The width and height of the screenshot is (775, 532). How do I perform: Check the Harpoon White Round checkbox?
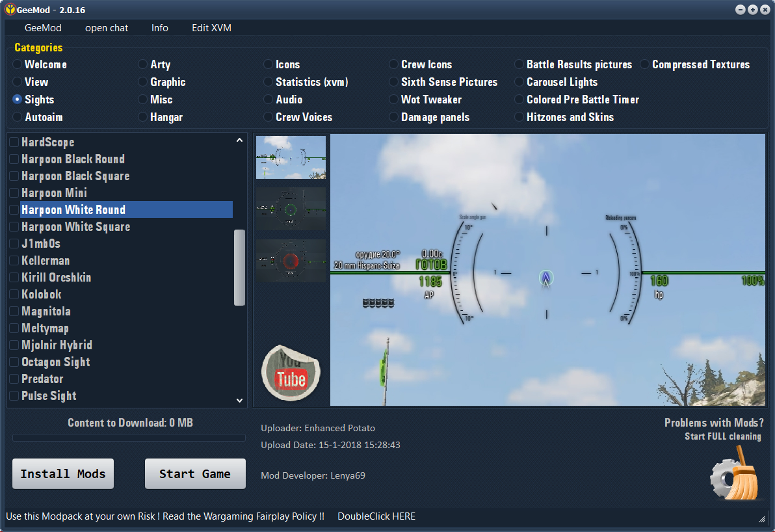14,209
